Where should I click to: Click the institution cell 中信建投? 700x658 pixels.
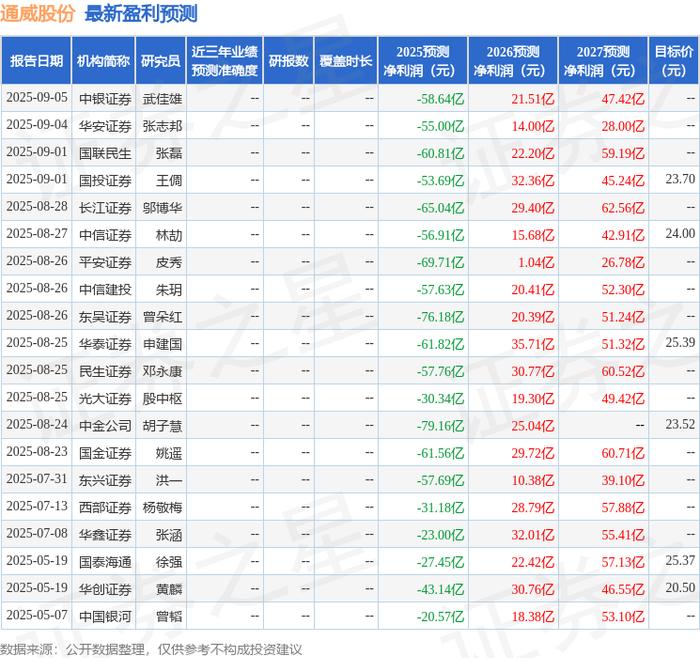click(105, 289)
